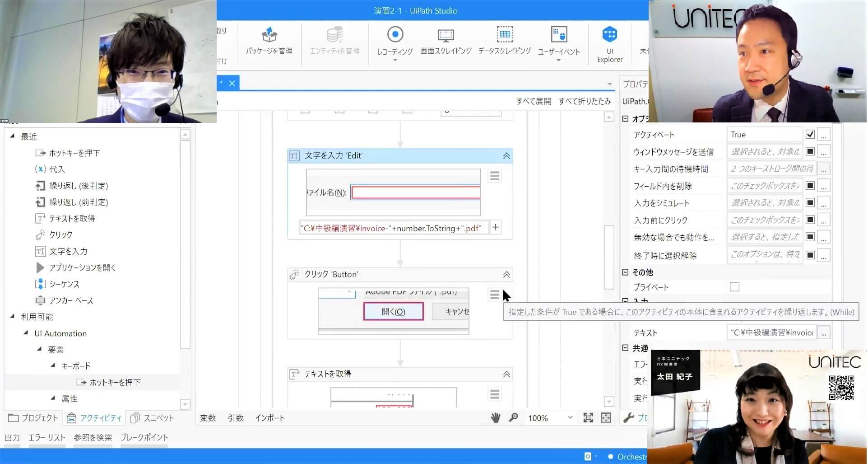Close the open workflow tab
The image size is (868, 464).
(232, 83)
